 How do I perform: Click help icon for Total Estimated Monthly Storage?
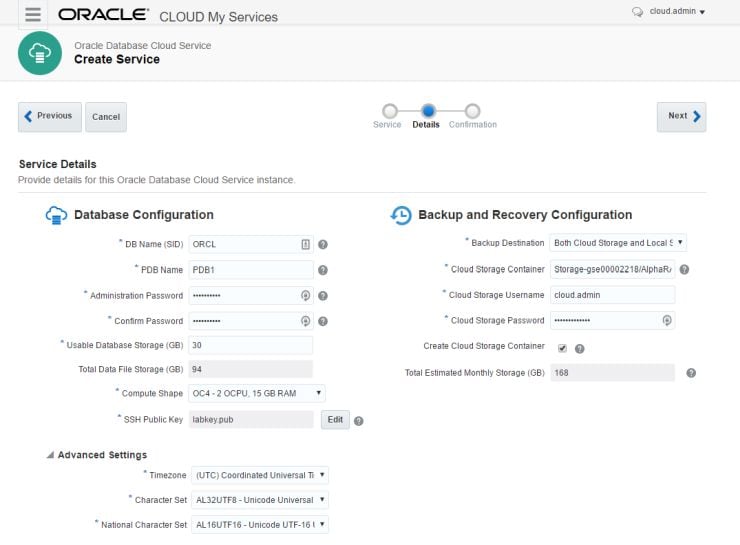[690, 373]
